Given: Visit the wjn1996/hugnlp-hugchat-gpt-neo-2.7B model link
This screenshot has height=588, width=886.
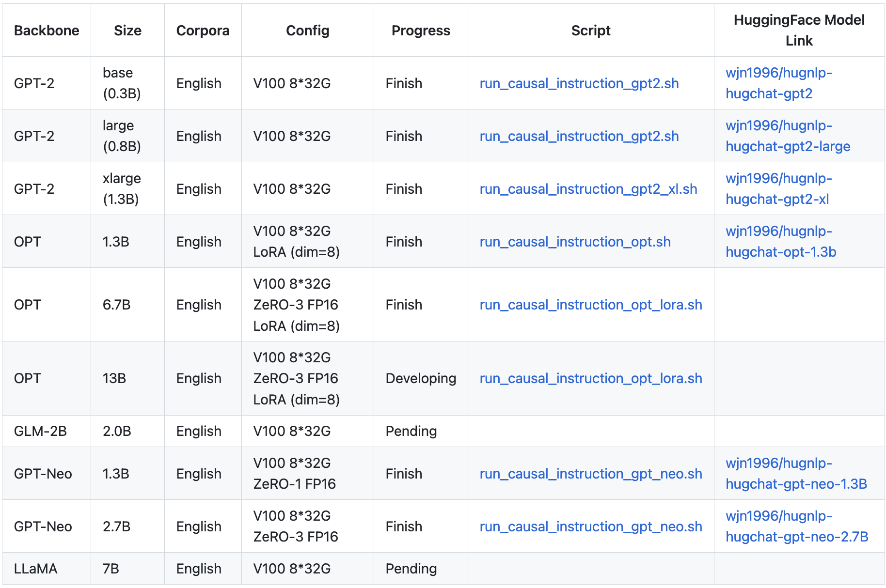Looking at the screenshot, I should (797, 526).
